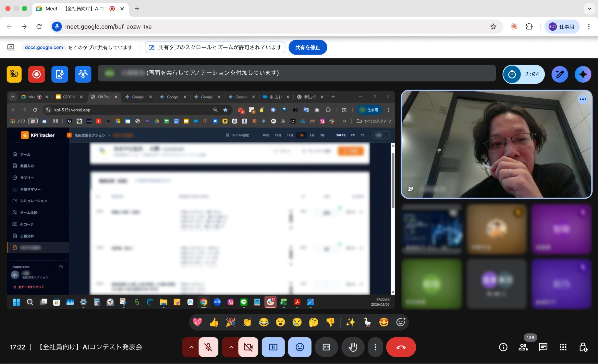Raise hand using the hand button
Viewport: 598px width, 364px height.
click(353, 347)
